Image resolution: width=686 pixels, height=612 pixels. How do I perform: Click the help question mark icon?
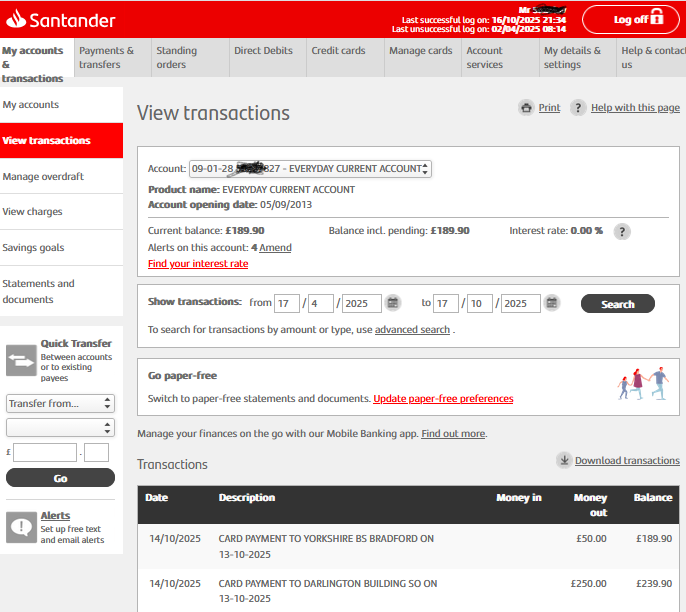tap(578, 108)
